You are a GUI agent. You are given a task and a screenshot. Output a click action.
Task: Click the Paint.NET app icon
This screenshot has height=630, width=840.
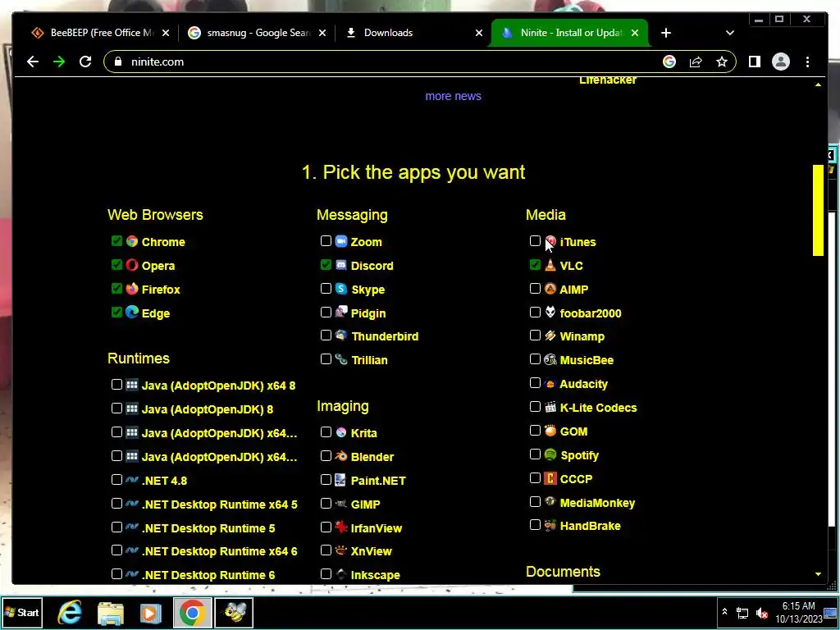(x=341, y=480)
